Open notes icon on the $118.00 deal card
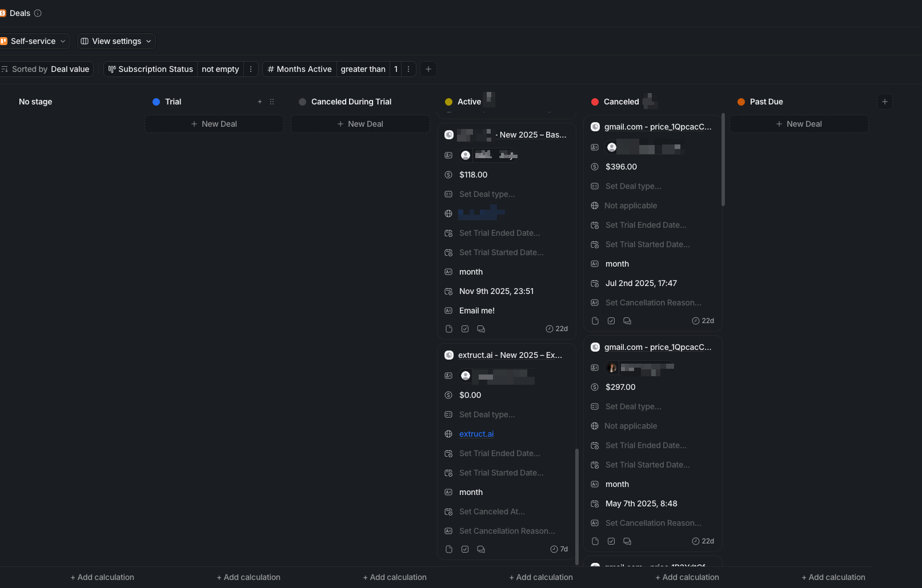Viewport: 922px width, 588px height. (449, 329)
